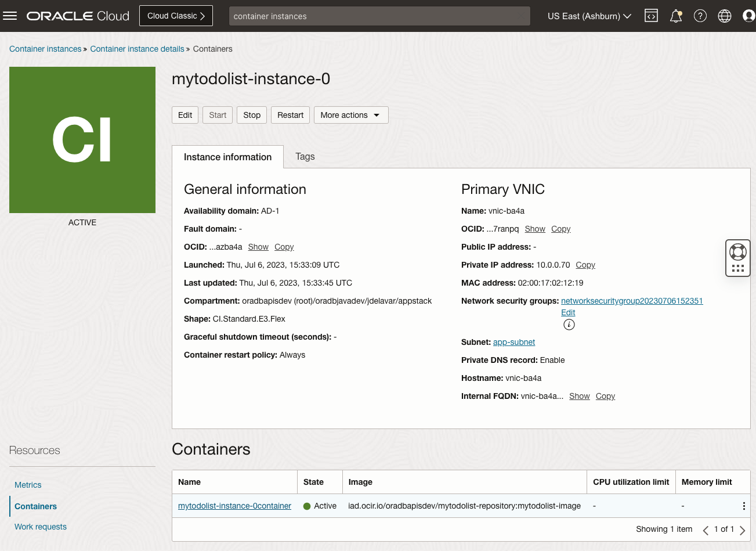This screenshot has width=756, height=551.
Task: Open the user profile avatar
Action: 749,16
